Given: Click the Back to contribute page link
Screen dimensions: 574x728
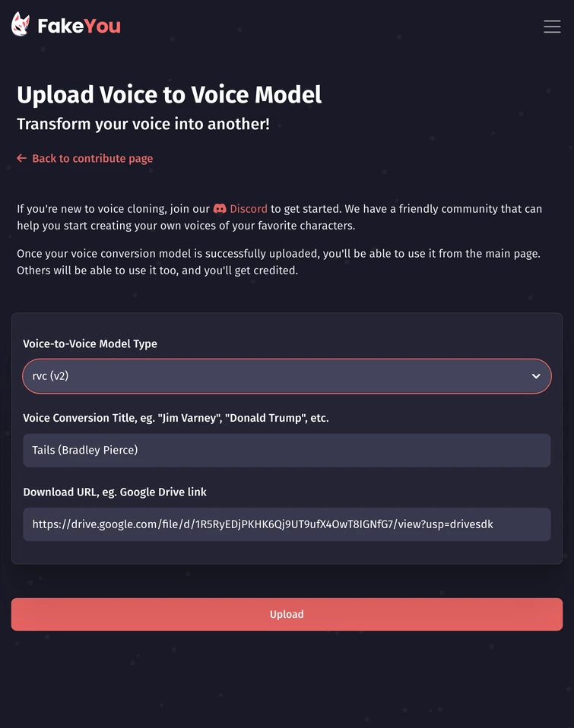Looking at the screenshot, I should click(92, 158).
